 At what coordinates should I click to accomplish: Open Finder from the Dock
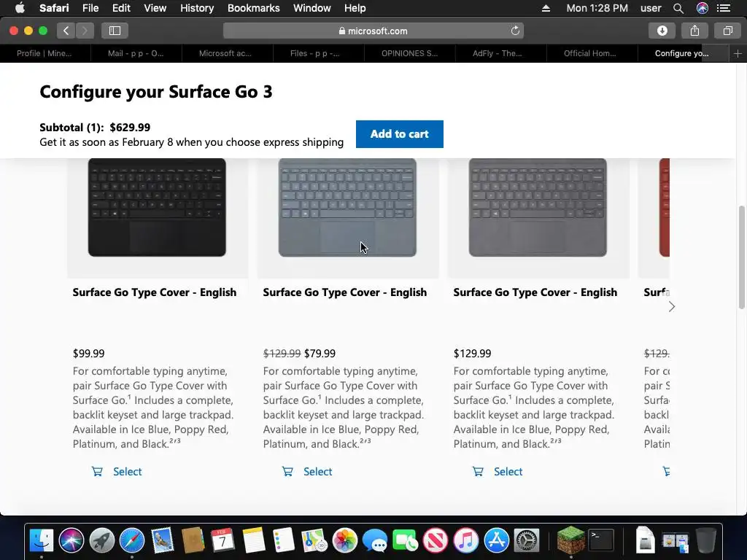point(42,540)
